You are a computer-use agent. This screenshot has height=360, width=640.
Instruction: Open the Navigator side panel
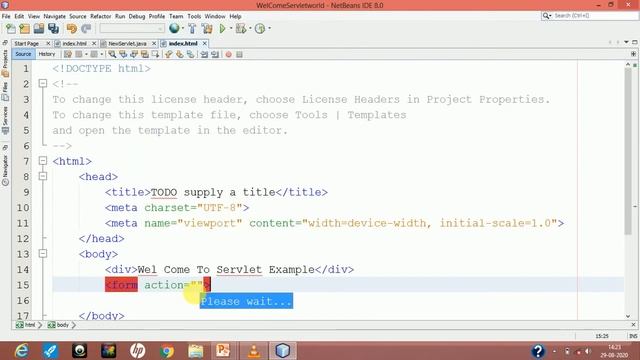5,171
